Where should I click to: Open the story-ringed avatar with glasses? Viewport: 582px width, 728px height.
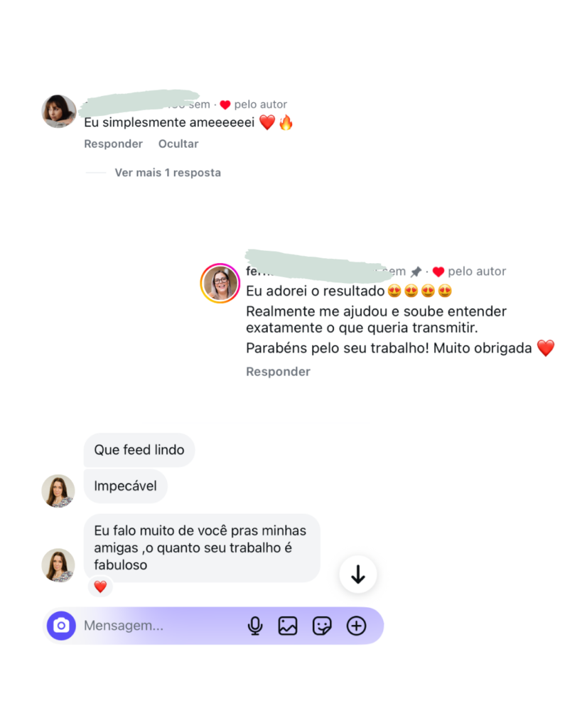pyautogui.click(x=220, y=283)
